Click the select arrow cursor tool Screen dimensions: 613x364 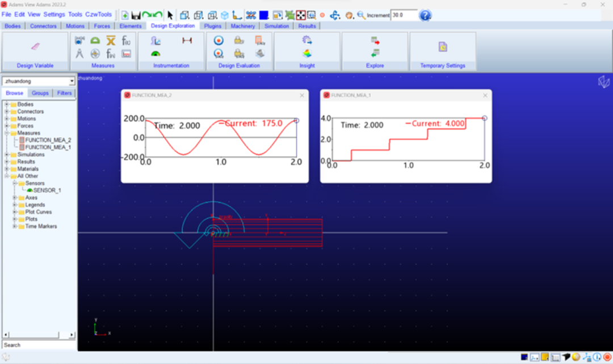point(170,15)
